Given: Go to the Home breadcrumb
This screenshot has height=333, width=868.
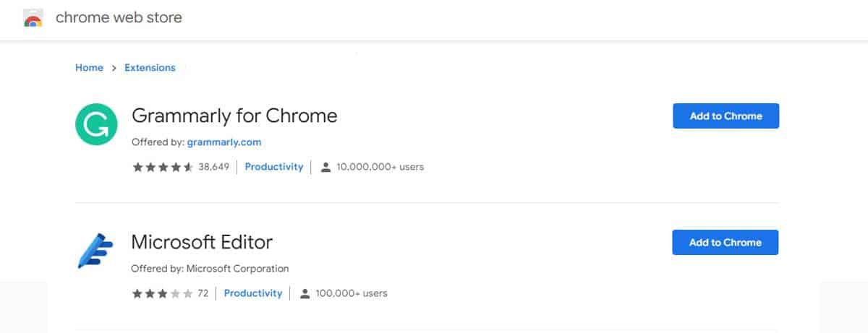Looking at the screenshot, I should coord(89,67).
